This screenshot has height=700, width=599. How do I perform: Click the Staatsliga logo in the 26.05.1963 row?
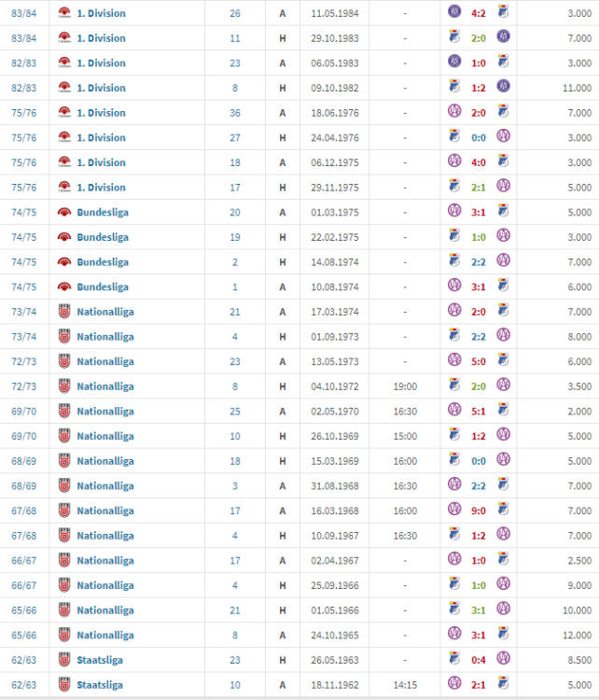click(64, 660)
